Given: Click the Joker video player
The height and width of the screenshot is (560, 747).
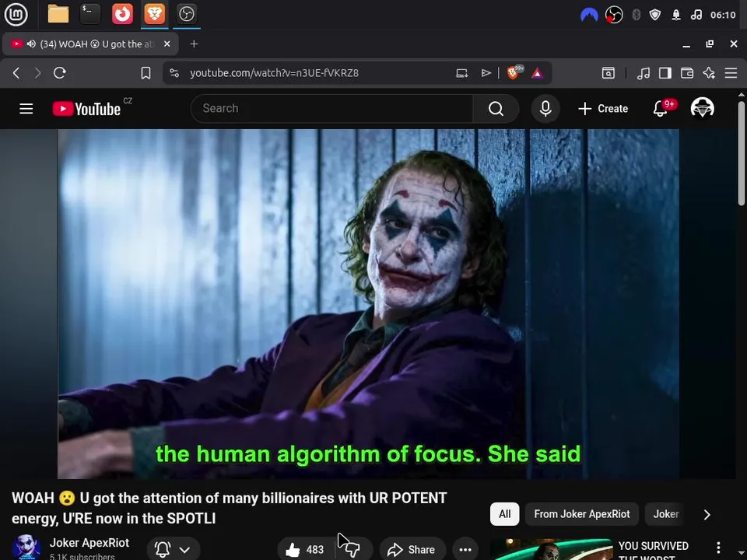Looking at the screenshot, I should pyautogui.click(x=368, y=304).
